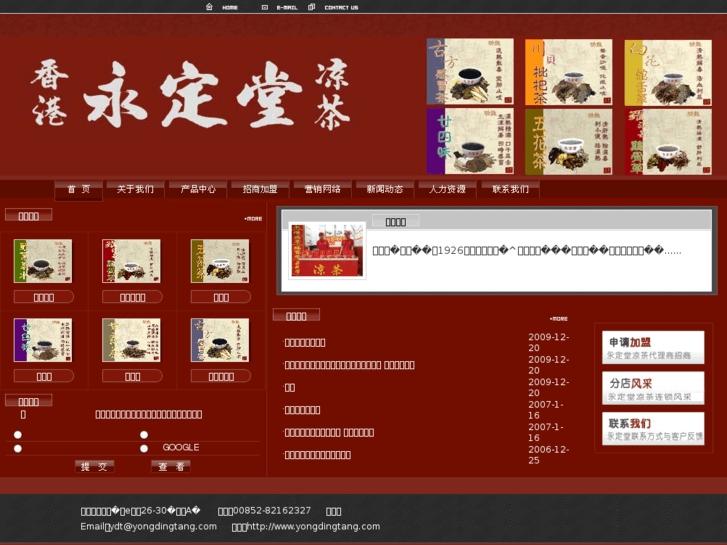Open the 人力资源 navigation tab
727x545 pixels.
tap(447, 189)
